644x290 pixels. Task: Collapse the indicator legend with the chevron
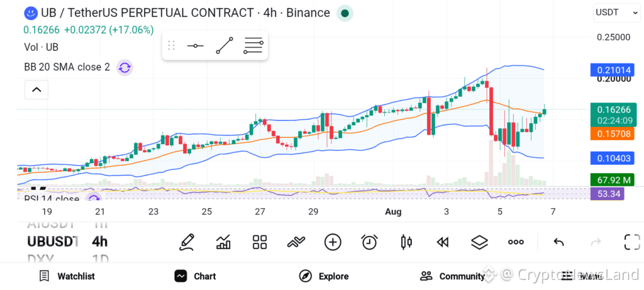pos(36,89)
